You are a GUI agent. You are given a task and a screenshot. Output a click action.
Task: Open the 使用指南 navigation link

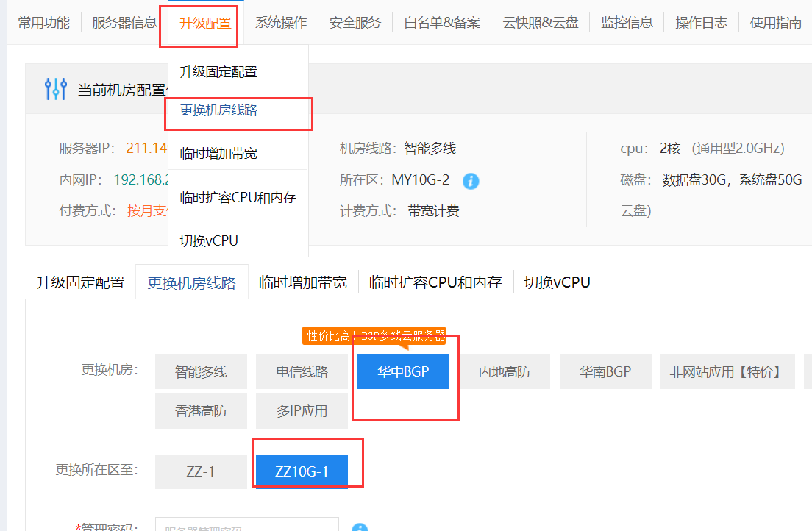pos(775,23)
